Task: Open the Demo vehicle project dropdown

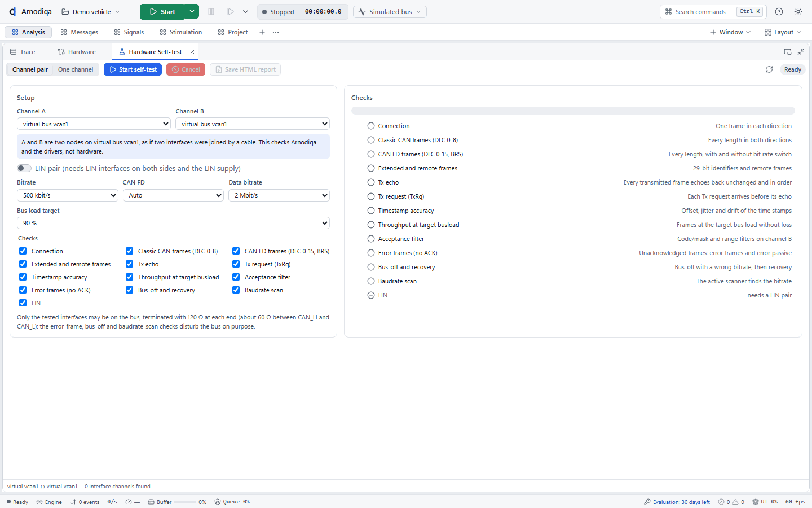Action: pyautogui.click(x=90, y=11)
